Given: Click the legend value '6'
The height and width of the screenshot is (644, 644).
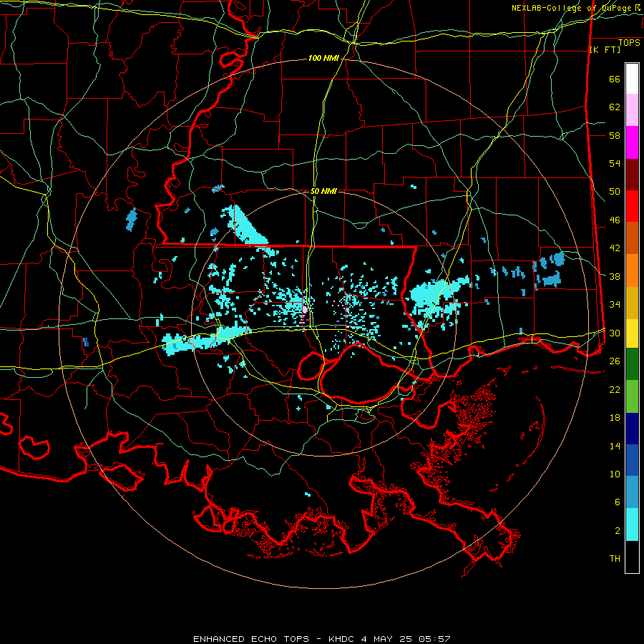Looking at the screenshot, I should pos(618,502).
